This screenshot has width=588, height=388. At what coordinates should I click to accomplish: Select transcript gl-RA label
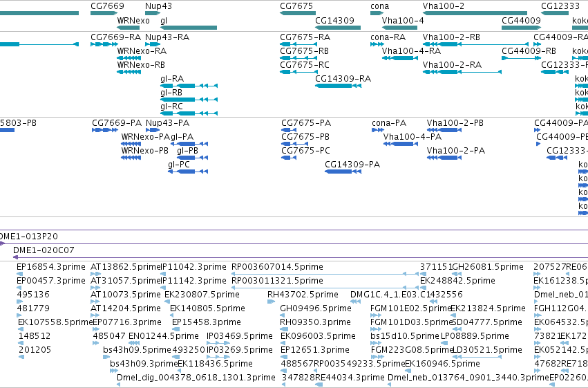(172, 79)
